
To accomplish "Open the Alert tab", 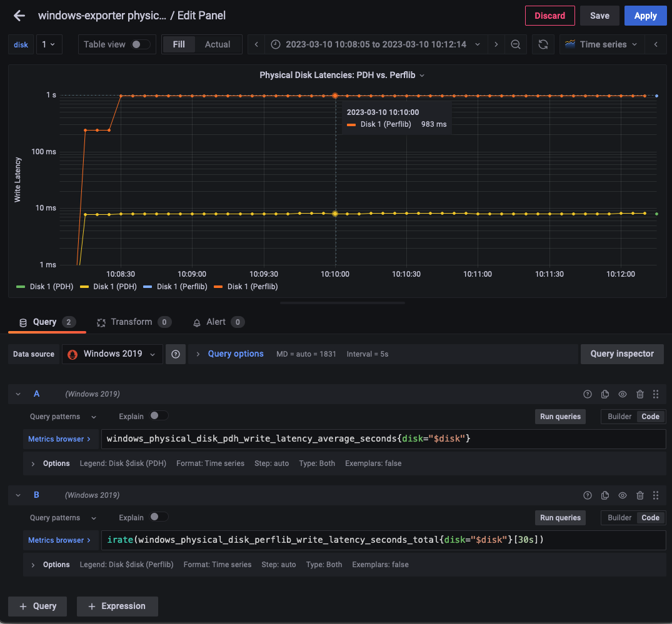I will coord(218,322).
